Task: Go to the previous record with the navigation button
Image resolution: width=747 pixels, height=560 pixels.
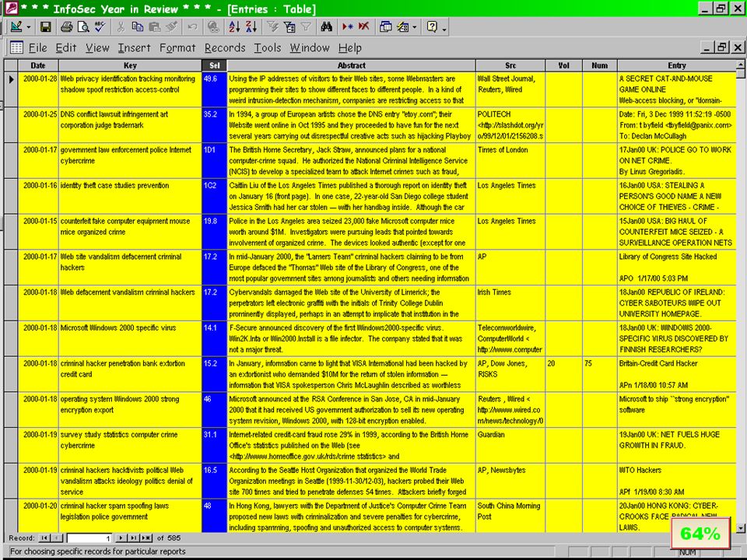Action: click(x=57, y=538)
